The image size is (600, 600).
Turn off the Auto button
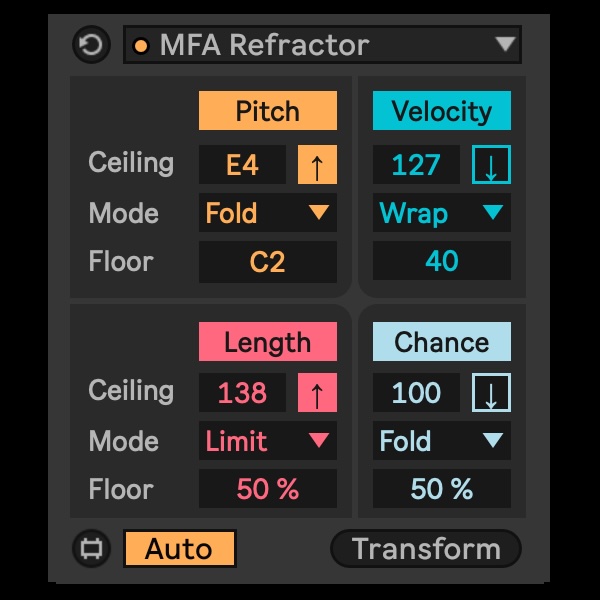[x=180, y=549]
